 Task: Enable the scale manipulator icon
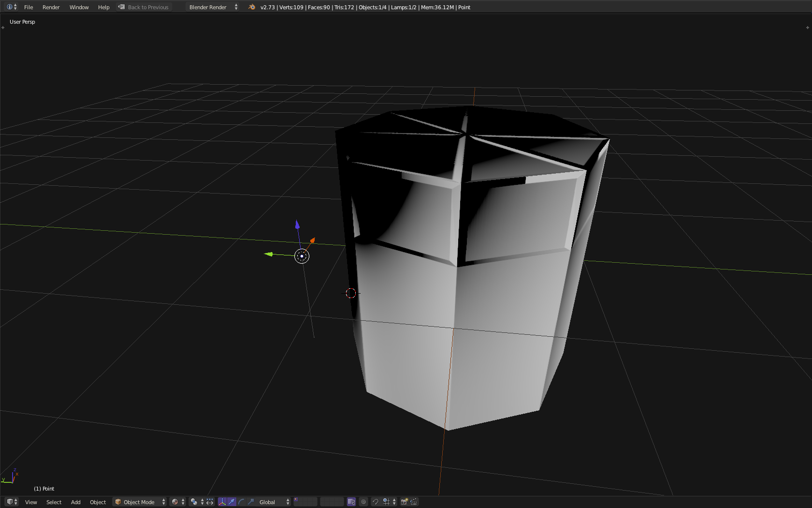tap(251, 502)
